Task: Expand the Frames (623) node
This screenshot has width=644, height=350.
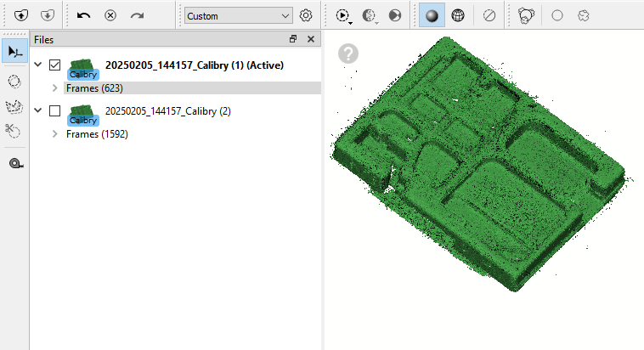Action: pos(54,87)
